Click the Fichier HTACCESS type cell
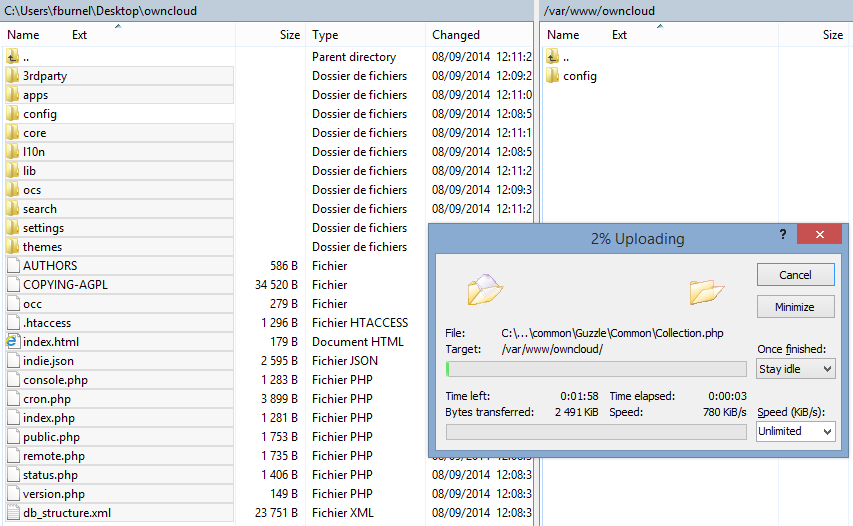This screenshot has height=526, width=853. (360, 323)
